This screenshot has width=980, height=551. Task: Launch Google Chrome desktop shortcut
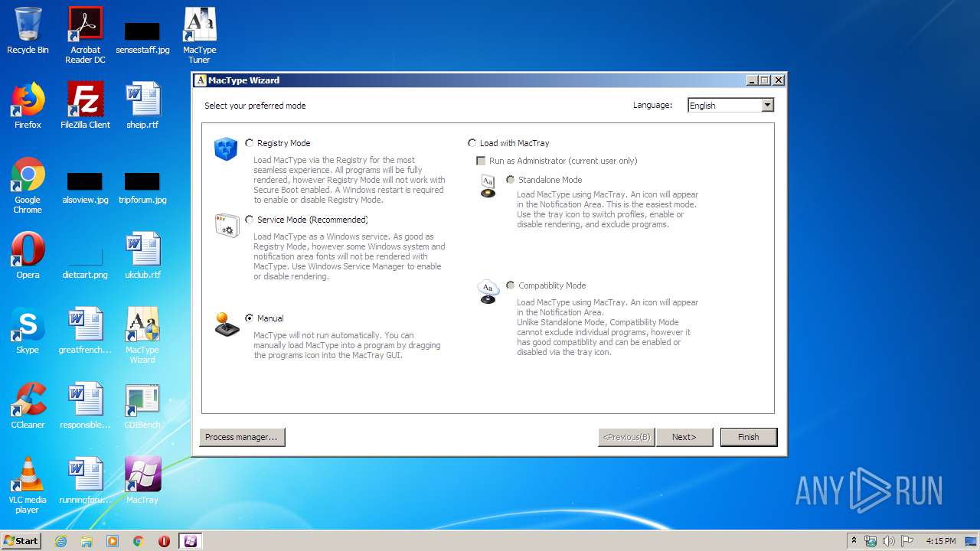pyautogui.click(x=28, y=185)
